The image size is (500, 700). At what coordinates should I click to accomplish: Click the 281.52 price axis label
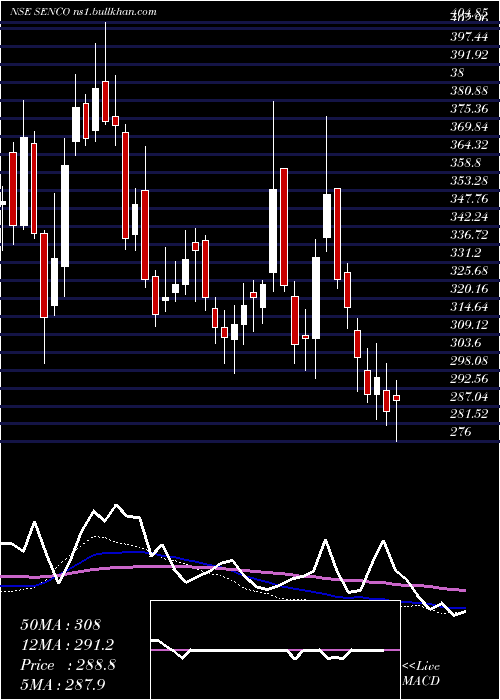click(x=469, y=414)
